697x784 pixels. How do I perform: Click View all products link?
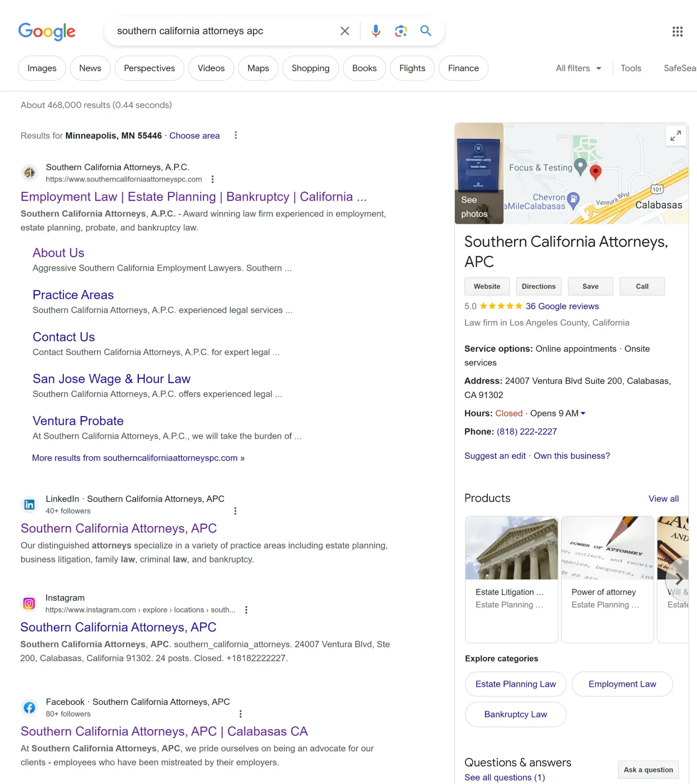click(x=664, y=499)
